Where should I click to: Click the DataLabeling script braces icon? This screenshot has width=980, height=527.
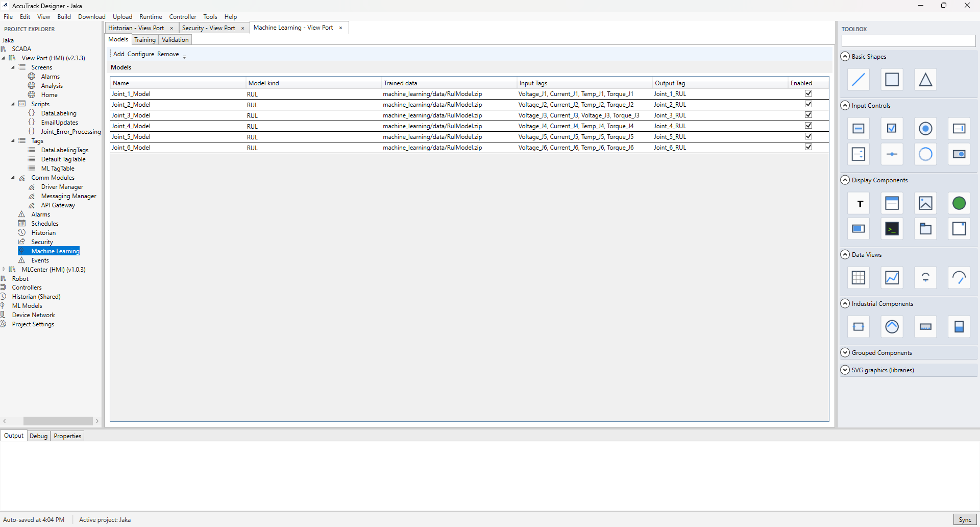[32, 113]
